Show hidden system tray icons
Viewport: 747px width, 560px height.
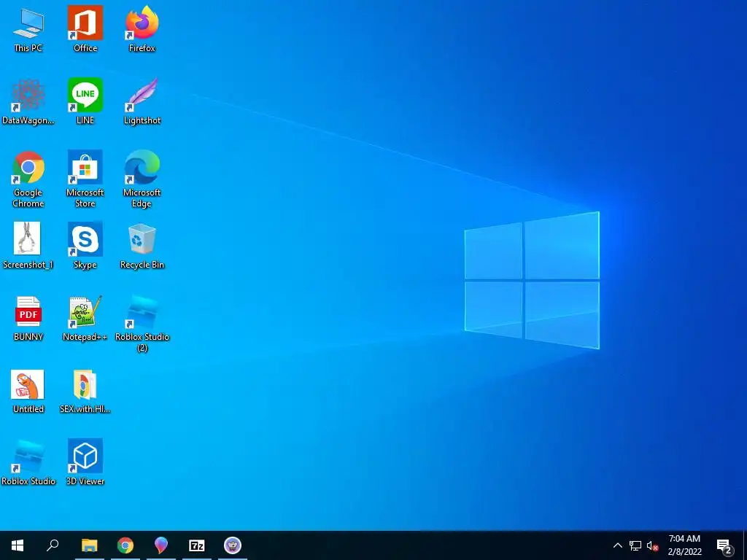[x=617, y=545]
